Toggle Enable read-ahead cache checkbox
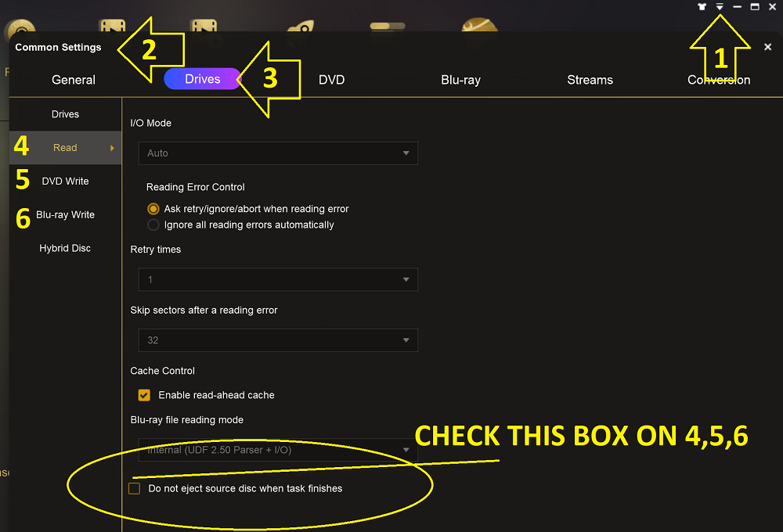This screenshot has height=532, width=783. click(144, 395)
